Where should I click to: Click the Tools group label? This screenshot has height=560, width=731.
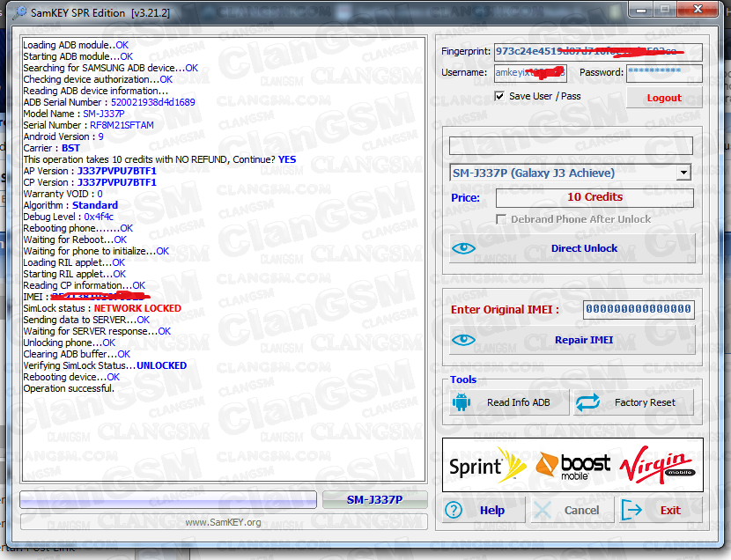[463, 379]
